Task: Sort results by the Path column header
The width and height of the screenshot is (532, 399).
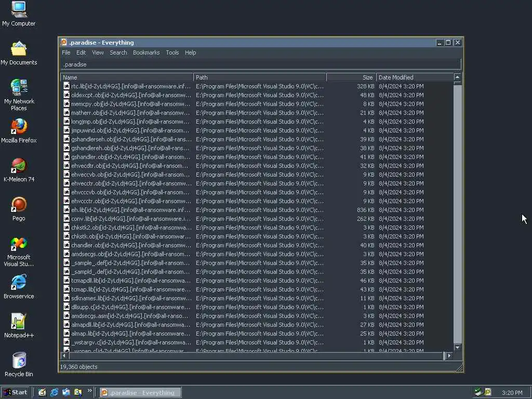Action: point(260,77)
